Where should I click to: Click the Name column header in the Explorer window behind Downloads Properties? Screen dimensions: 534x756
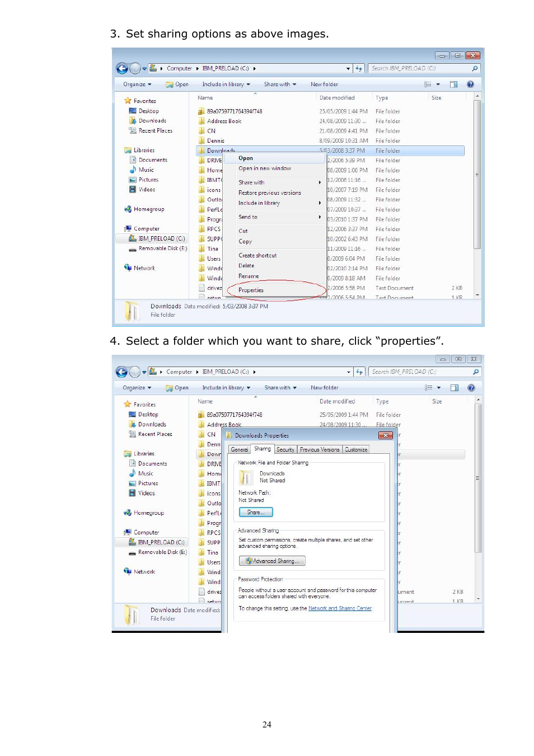[205, 402]
